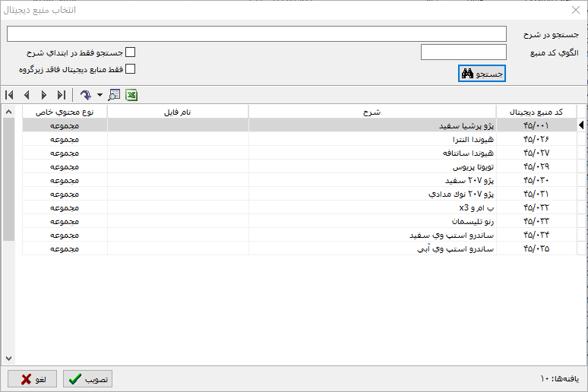This screenshot has width=588, height=392.
Task: Click the جستجو در شرح text field
Action: point(257,34)
